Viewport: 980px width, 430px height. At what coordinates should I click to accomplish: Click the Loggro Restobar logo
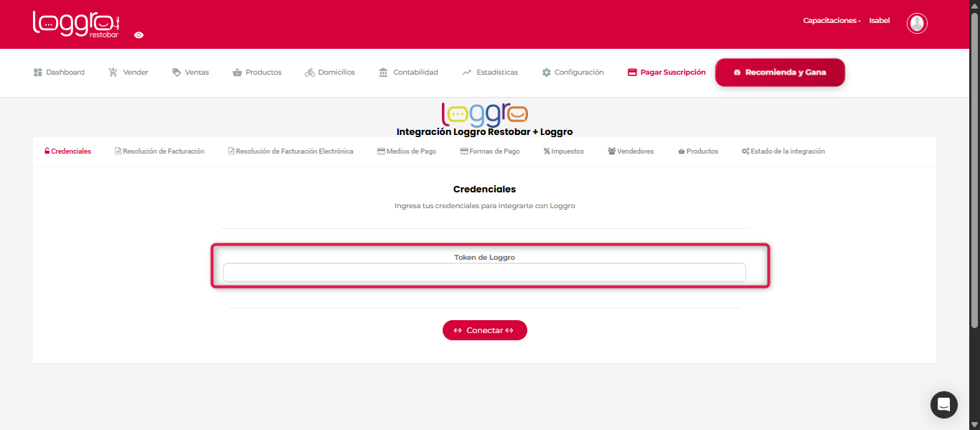point(76,24)
